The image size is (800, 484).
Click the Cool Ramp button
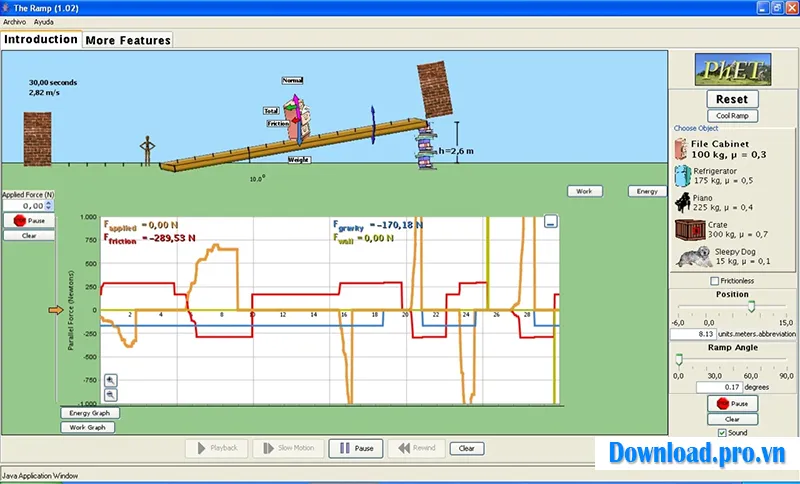coord(732,116)
